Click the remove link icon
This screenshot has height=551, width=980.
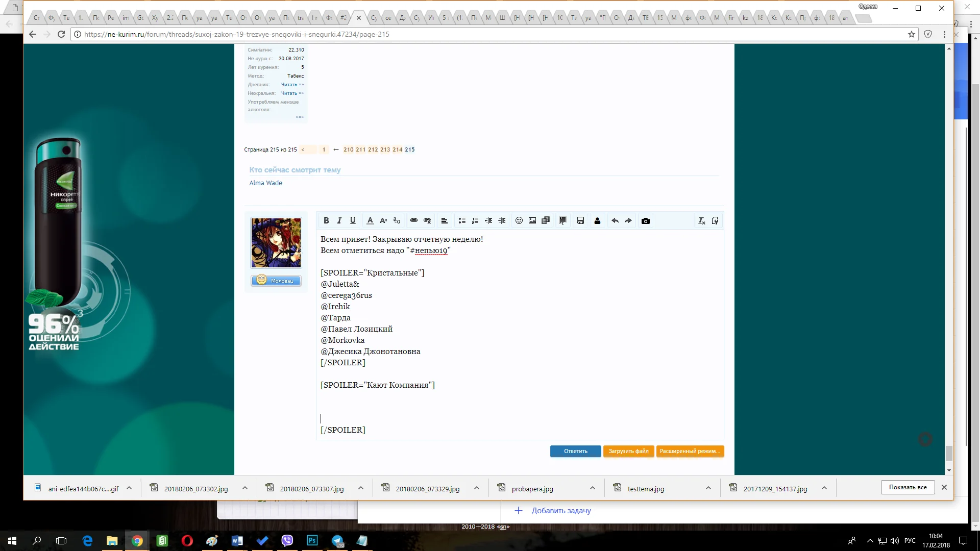427,221
